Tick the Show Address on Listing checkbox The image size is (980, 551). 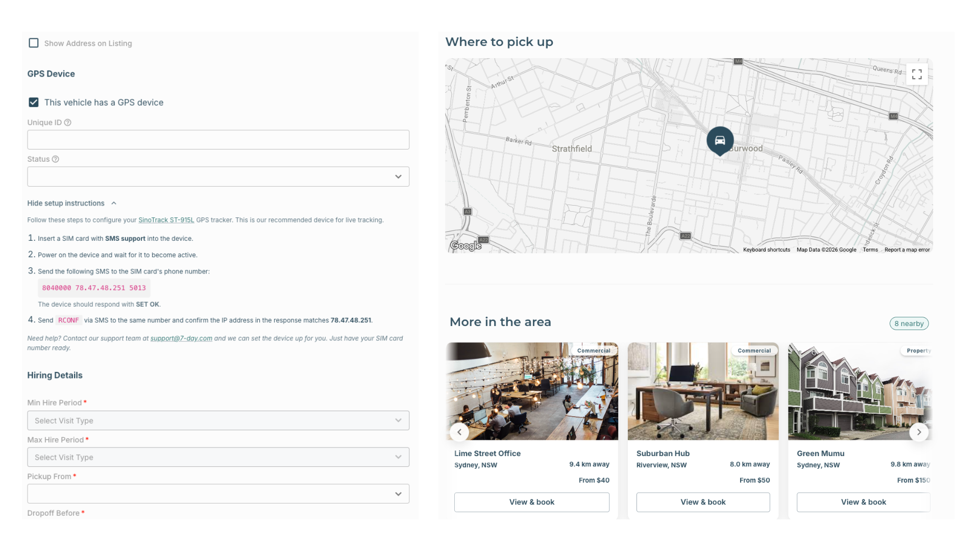pyautogui.click(x=34, y=43)
